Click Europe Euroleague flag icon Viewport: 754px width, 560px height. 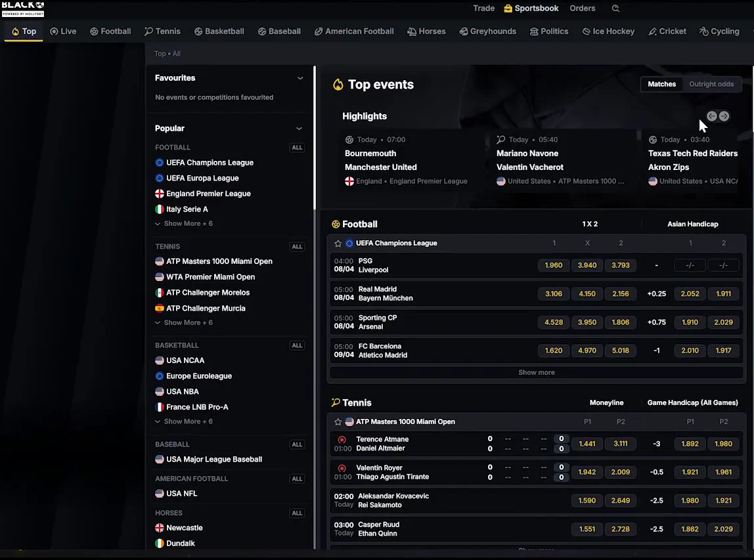(159, 376)
